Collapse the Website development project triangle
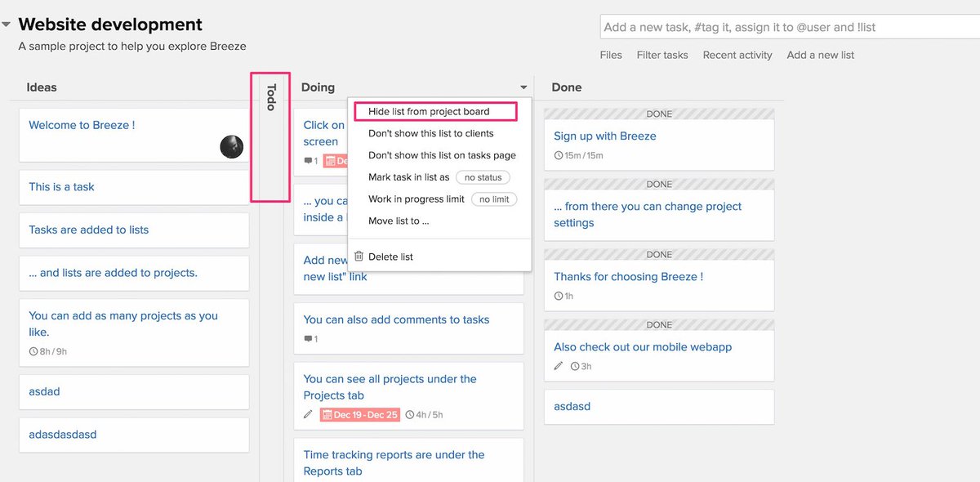The image size is (980, 482). click(7, 25)
